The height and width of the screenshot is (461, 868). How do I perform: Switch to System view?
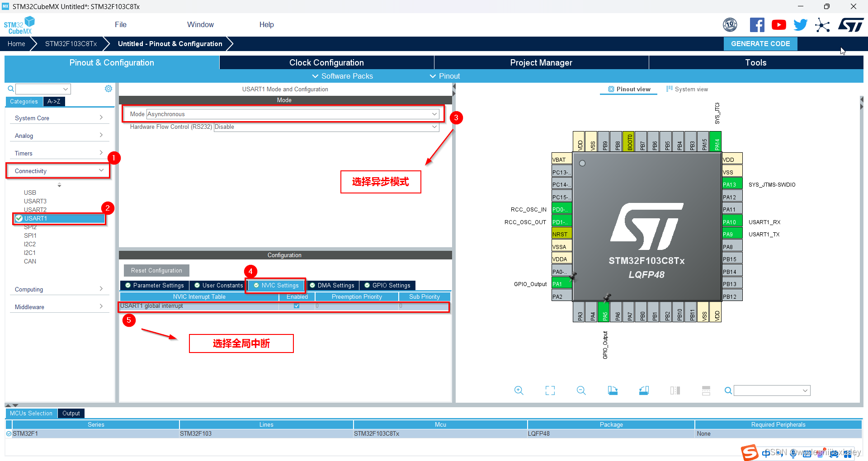coord(687,89)
